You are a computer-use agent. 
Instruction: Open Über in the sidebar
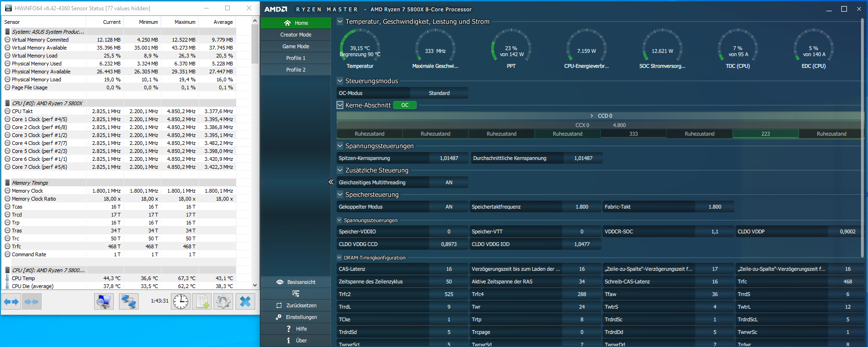pos(296,340)
